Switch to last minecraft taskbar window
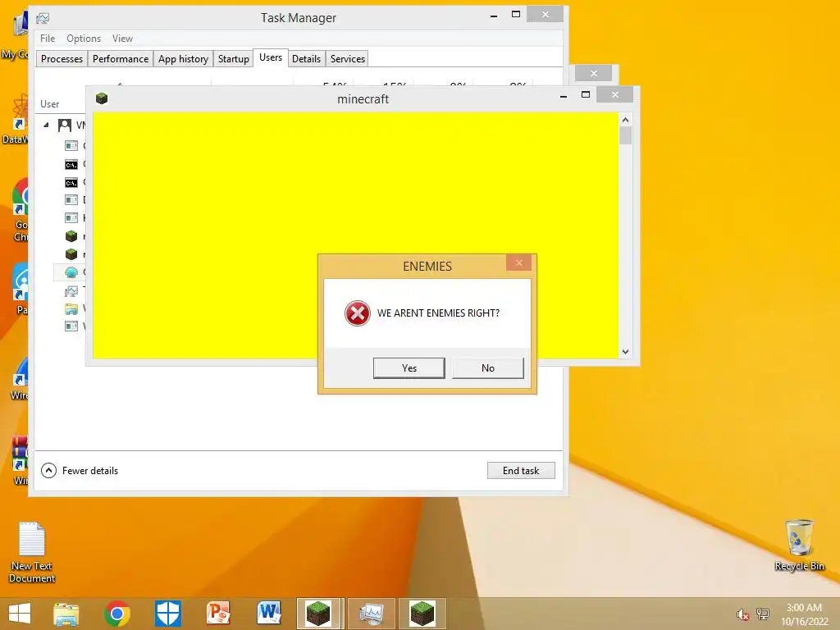The image size is (840, 630). 422,614
